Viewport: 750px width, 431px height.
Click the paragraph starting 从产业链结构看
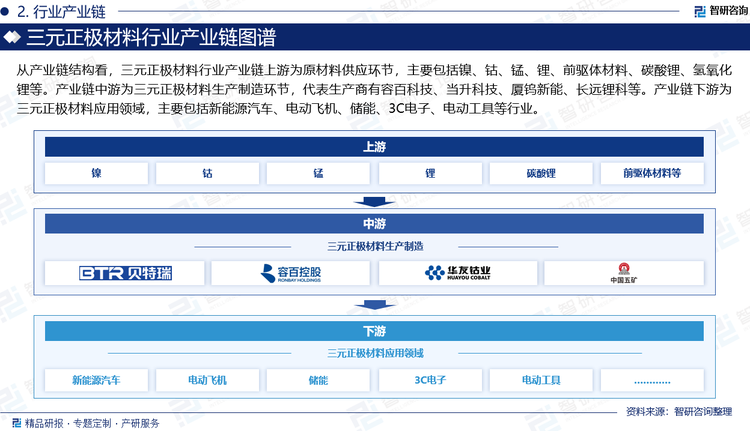(x=374, y=89)
